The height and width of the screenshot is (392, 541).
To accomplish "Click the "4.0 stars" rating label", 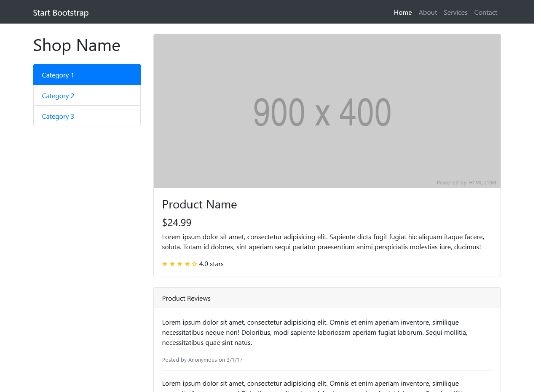I will coord(212,264).
